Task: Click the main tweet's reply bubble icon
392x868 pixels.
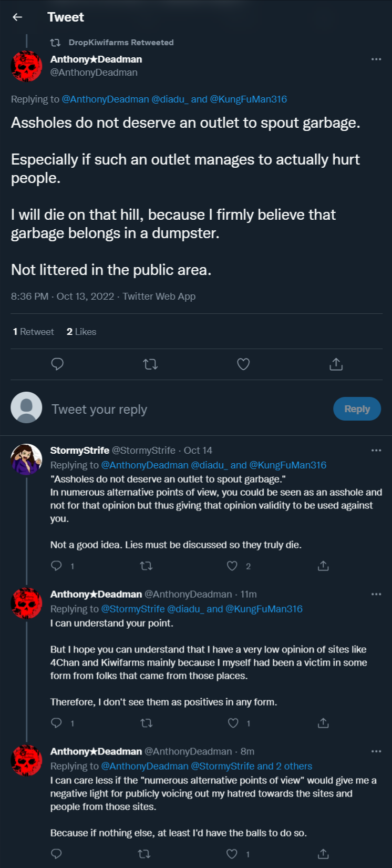Action: click(57, 364)
